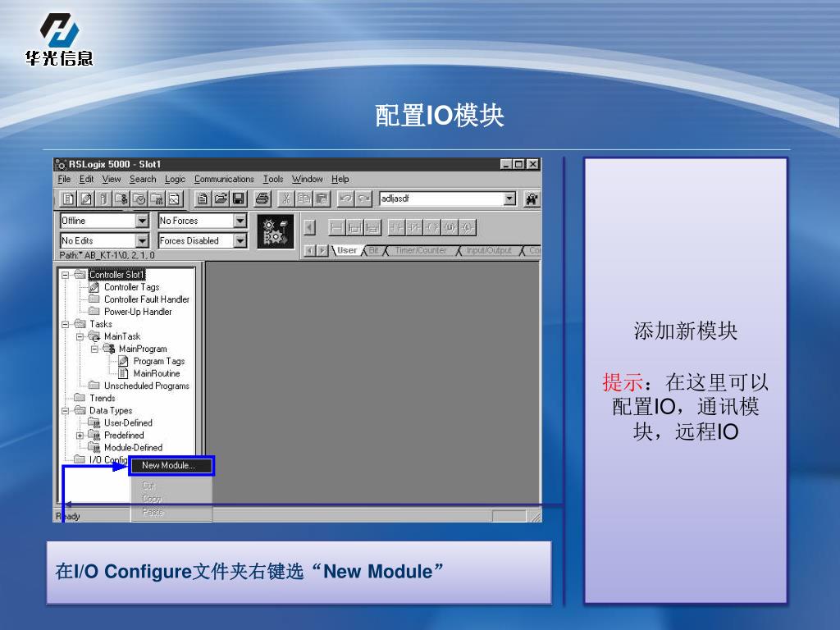Insert Output Unlatch (U) instruction
This screenshot has width=840, height=630.
[450, 228]
